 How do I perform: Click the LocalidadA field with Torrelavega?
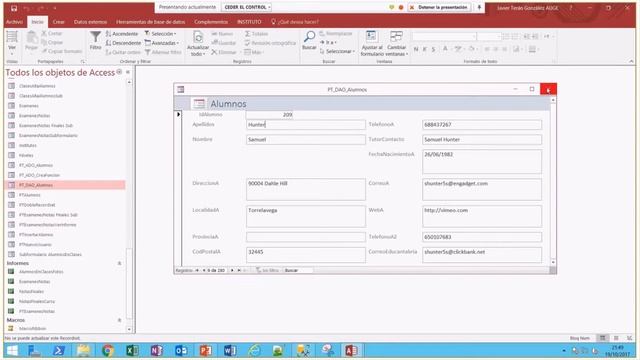(306, 216)
